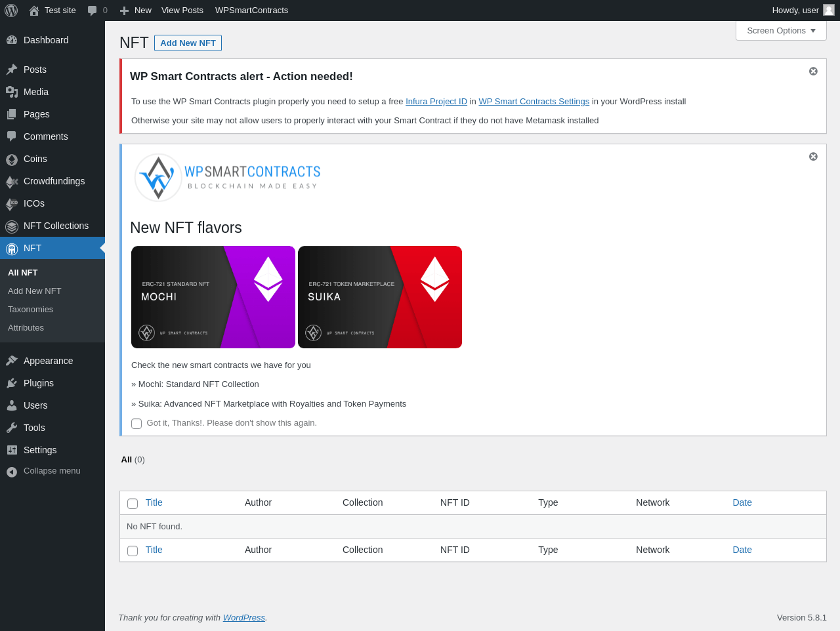
Task: Click the Media icon in sidebar
Action: 12,92
